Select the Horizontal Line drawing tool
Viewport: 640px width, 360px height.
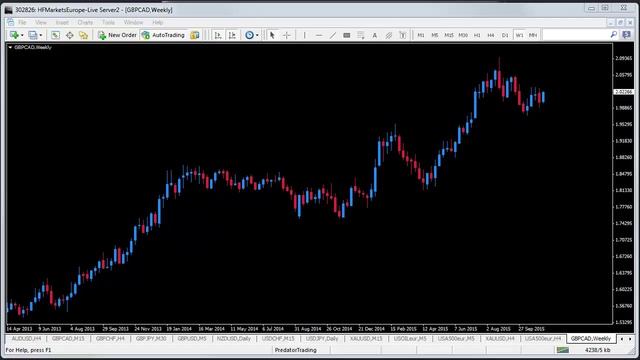(x=319, y=35)
